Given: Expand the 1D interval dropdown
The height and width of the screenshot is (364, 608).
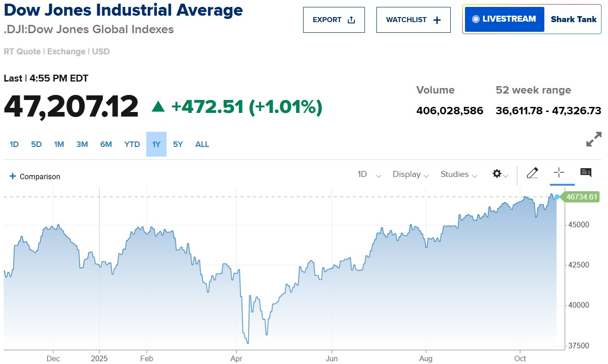Looking at the screenshot, I should pos(369,174).
